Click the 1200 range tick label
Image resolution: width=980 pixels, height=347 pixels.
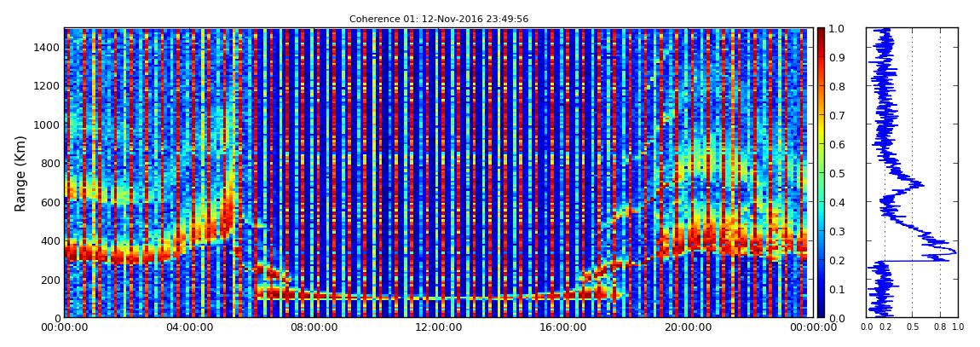tap(47, 85)
